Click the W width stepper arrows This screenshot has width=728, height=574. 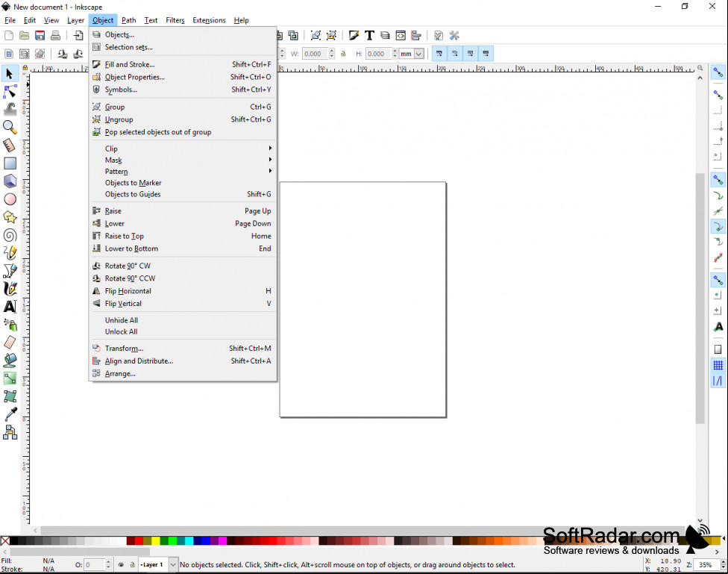click(331, 54)
